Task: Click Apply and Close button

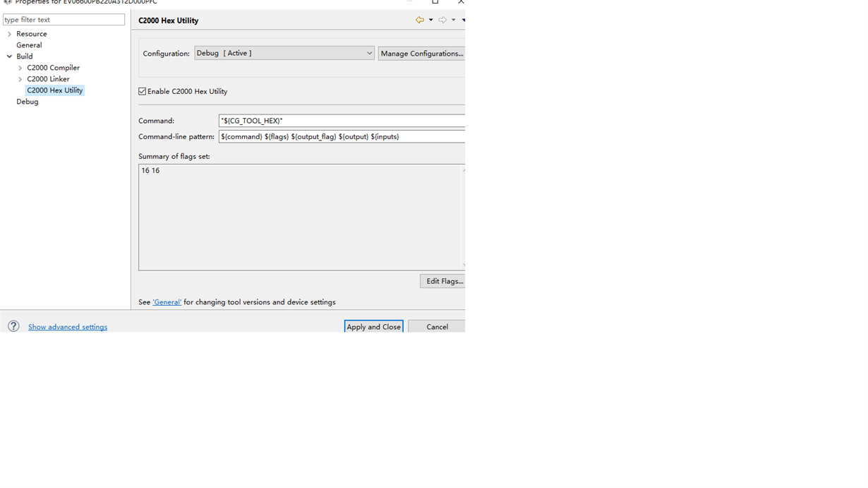Action: (x=373, y=326)
